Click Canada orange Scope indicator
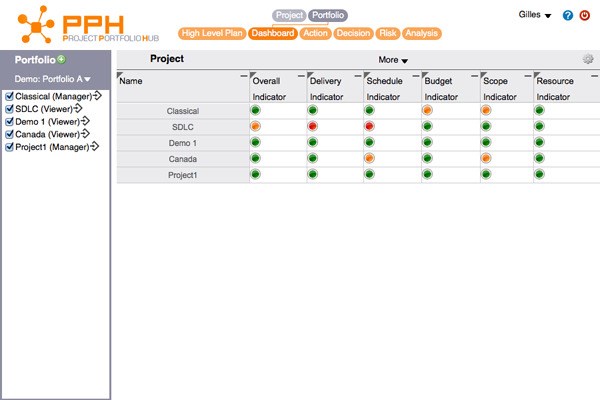Viewport: 600px width, 400px height. pos(486,158)
